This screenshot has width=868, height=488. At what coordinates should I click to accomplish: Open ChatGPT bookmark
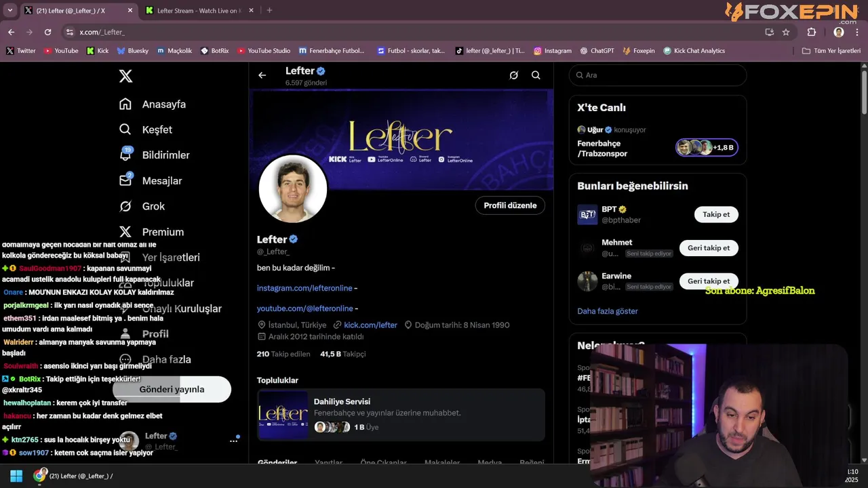click(x=597, y=51)
